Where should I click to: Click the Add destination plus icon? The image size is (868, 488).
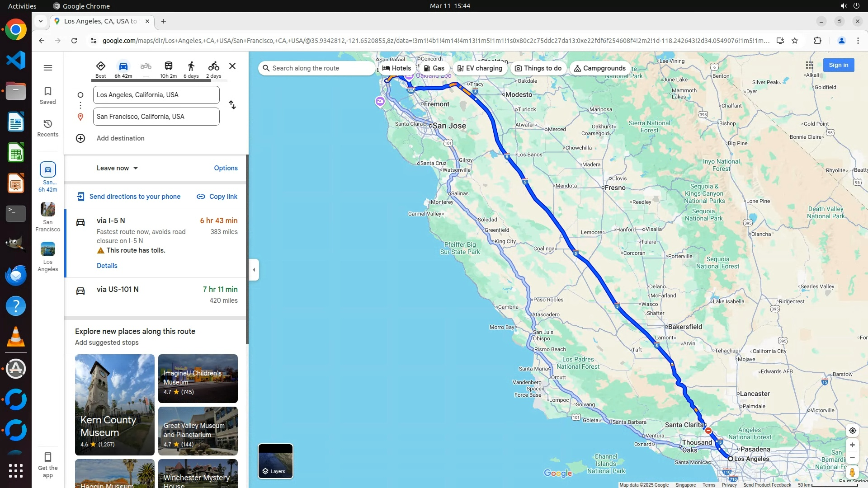tap(80, 138)
